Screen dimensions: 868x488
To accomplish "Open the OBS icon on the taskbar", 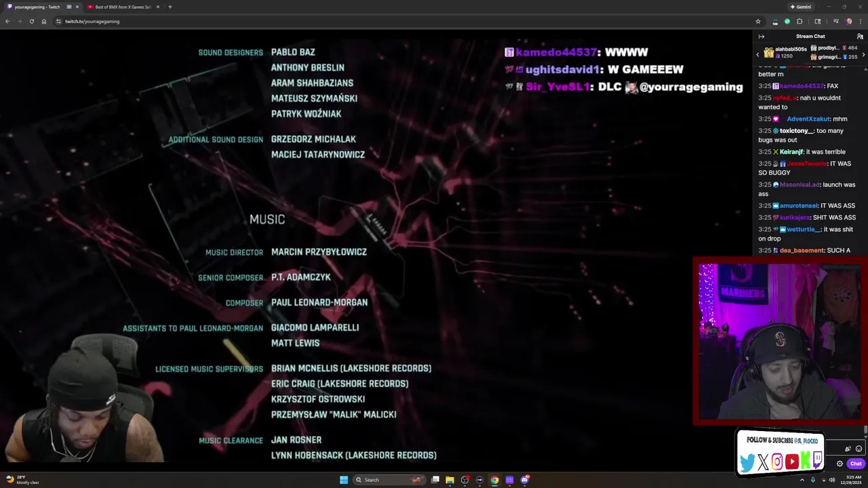I will pyautogui.click(x=465, y=480).
